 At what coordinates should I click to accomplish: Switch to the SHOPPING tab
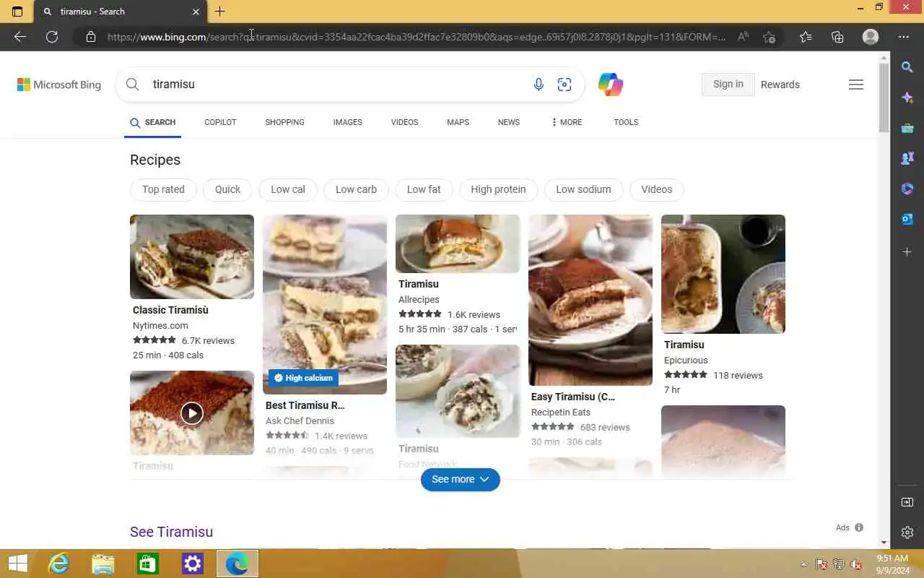284,122
